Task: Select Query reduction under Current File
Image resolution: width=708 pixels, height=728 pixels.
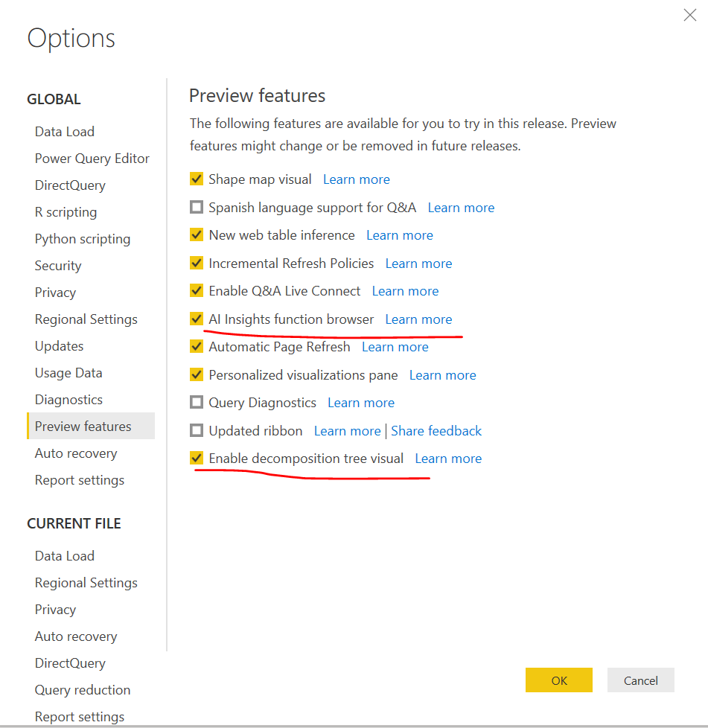Action: [x=82, y=690]
